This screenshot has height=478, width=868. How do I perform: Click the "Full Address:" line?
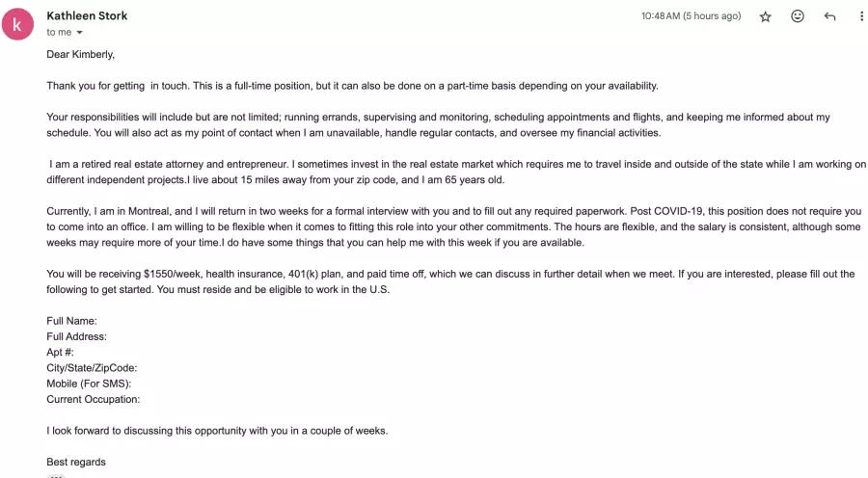pos(76,336)
